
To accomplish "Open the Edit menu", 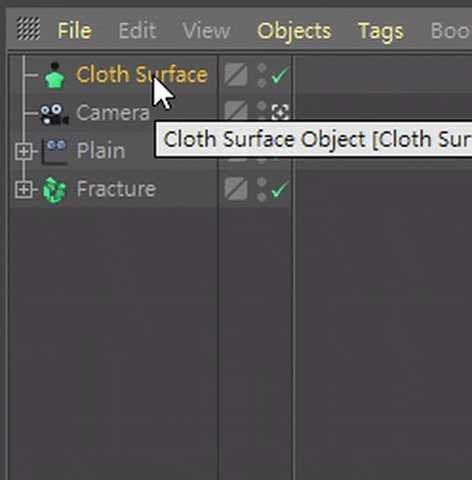I will point(137,31).
